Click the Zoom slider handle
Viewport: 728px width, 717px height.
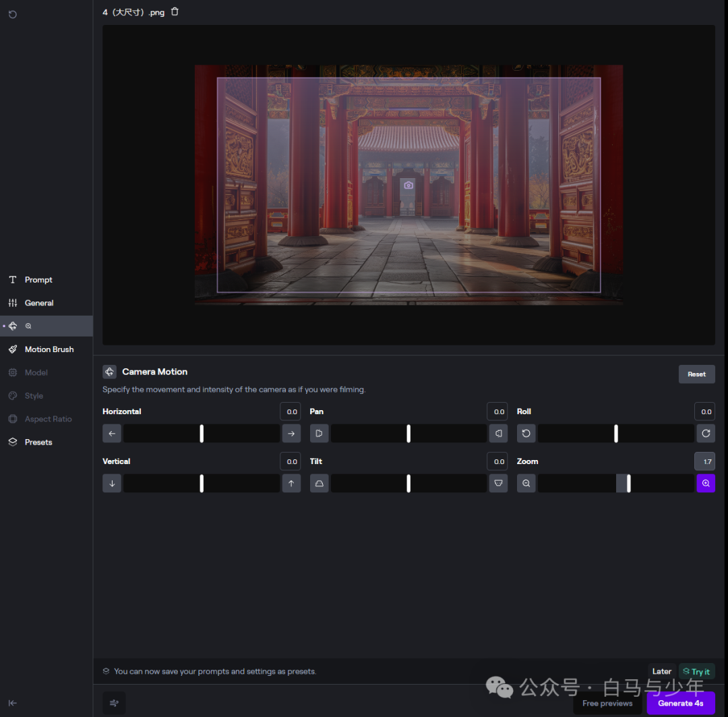(x=628, y=483)
